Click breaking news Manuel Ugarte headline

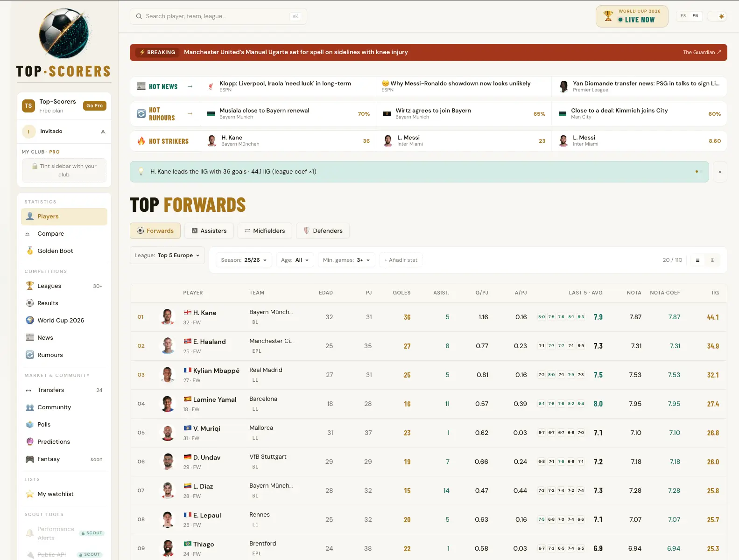tap(296, 52)
